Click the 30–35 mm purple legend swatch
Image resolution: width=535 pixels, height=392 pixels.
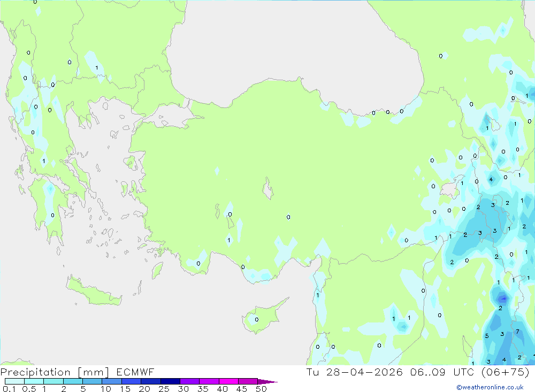(x=190, y=381)
